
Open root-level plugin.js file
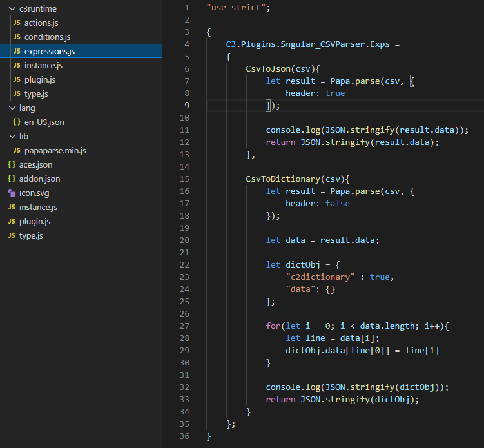35,222
